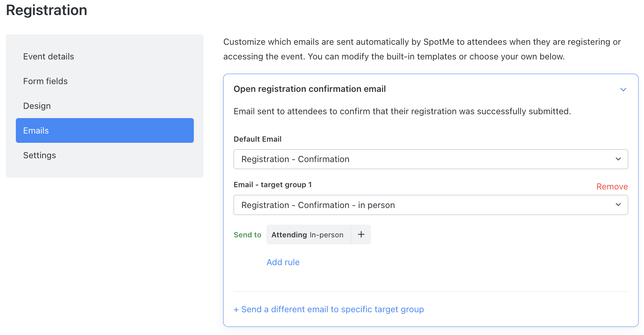Select Event details in the sidebar
Screen dimensions: 644x335
(49, 56)
